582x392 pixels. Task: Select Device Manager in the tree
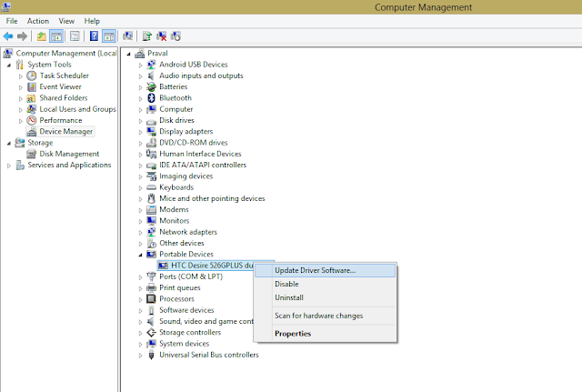(66, 131)
